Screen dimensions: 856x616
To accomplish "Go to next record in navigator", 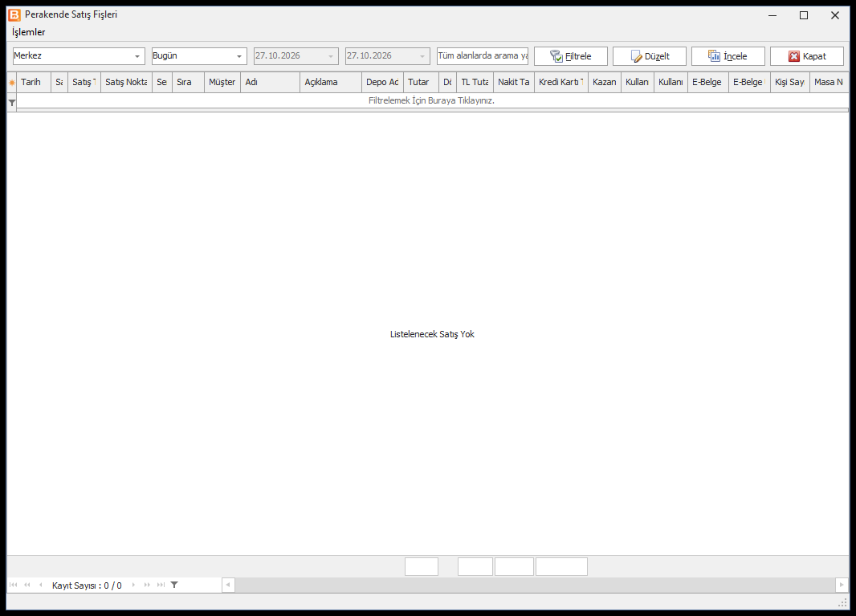I will pos(133,585).
